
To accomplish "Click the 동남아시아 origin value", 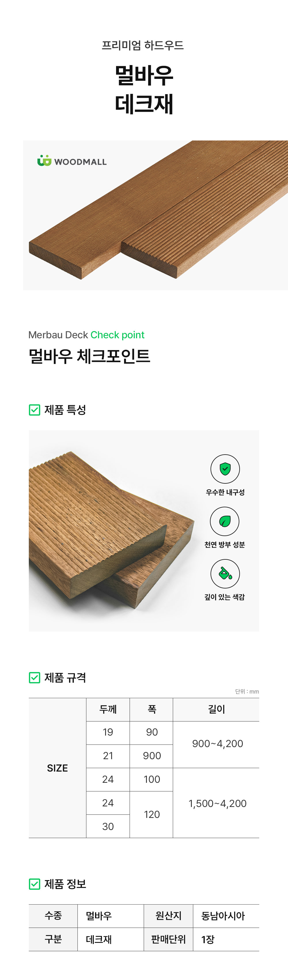I will (x=223, y=916).
